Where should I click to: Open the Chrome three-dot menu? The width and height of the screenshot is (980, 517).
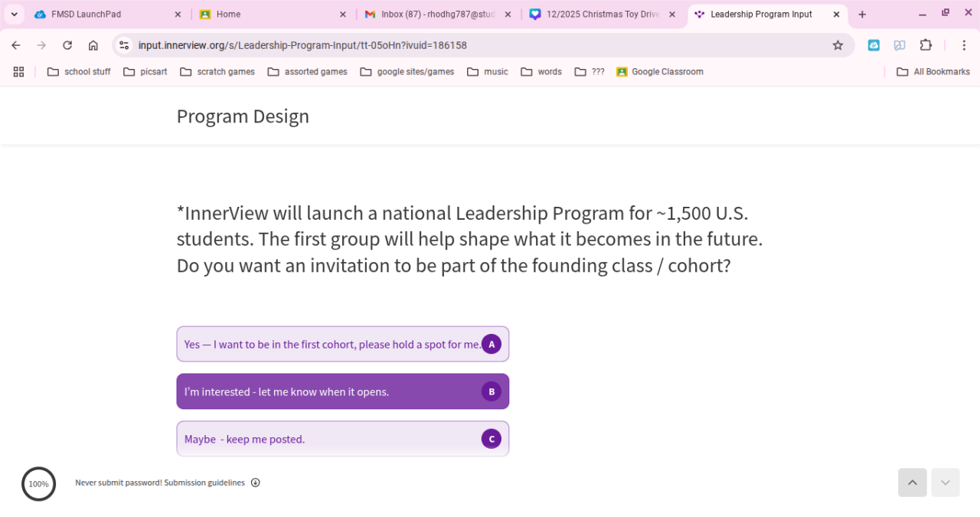point(964,45)
